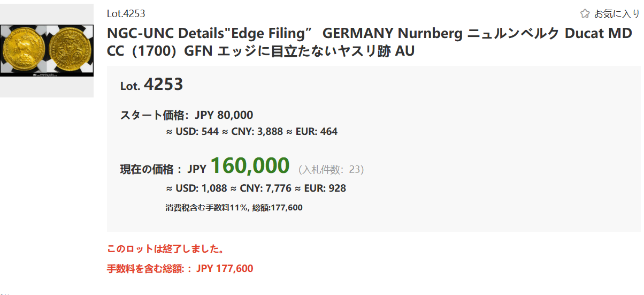Image resolution: width=644 pixels, height=295 pixels.
Task: Click the favorite star icon
Action: pos(585,13)
